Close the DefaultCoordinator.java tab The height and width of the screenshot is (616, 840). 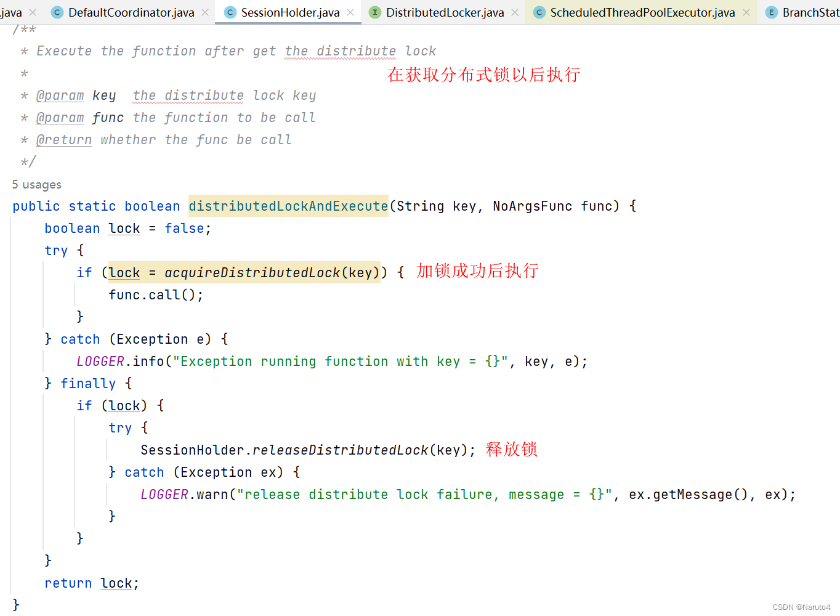pyautogui.click(x=205, y=12)
